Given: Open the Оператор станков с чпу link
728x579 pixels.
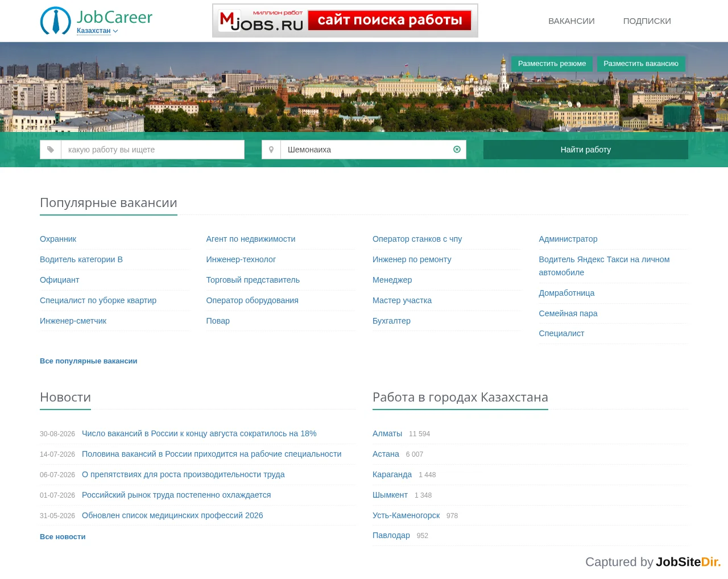Looking at the screenshot, I should pos(417,239).
